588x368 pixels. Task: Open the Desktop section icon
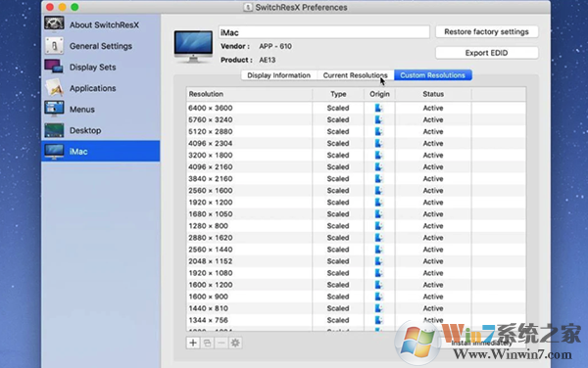[x=54, y=130]
